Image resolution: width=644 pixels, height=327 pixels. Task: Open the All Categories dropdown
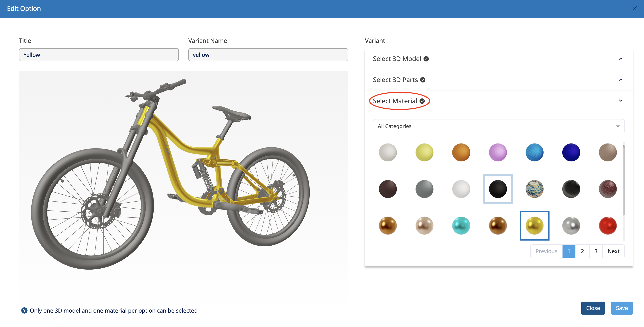pos(498,126)
